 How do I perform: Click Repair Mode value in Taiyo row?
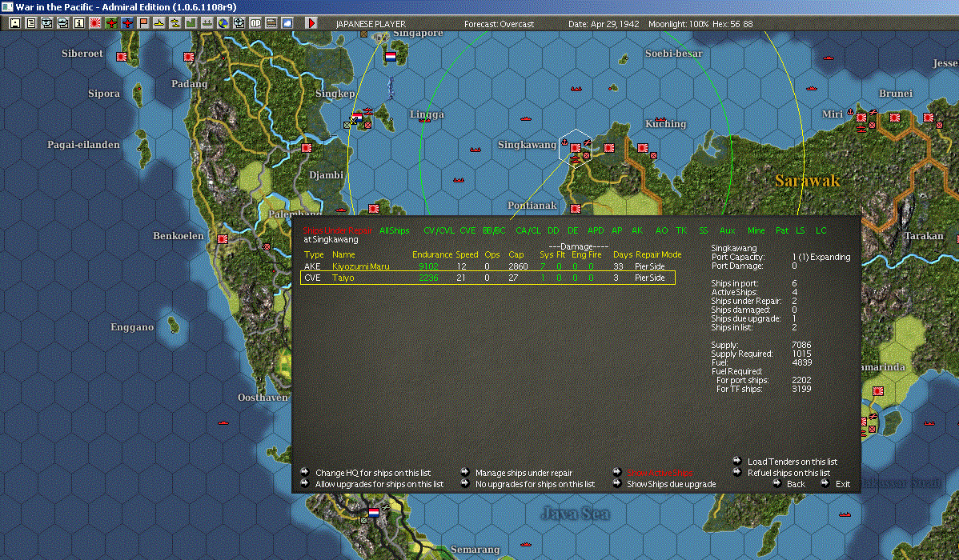pyautogui.click(x=649, y=278)
